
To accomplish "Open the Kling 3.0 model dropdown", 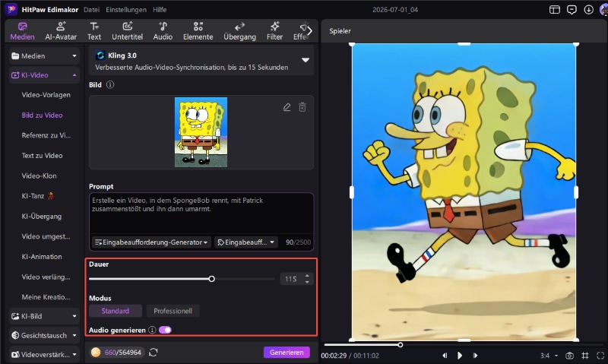I will pyautogui.click(x=201, y=61).
